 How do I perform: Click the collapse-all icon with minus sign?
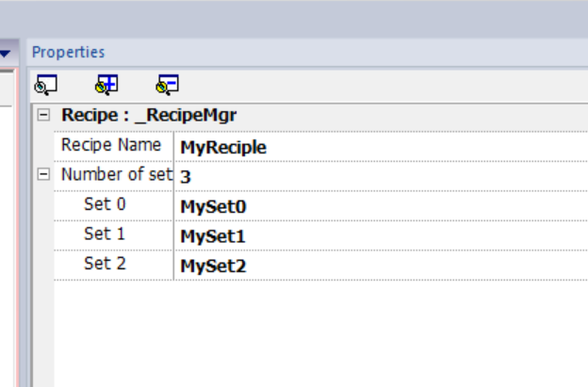(x=167, y=85)
